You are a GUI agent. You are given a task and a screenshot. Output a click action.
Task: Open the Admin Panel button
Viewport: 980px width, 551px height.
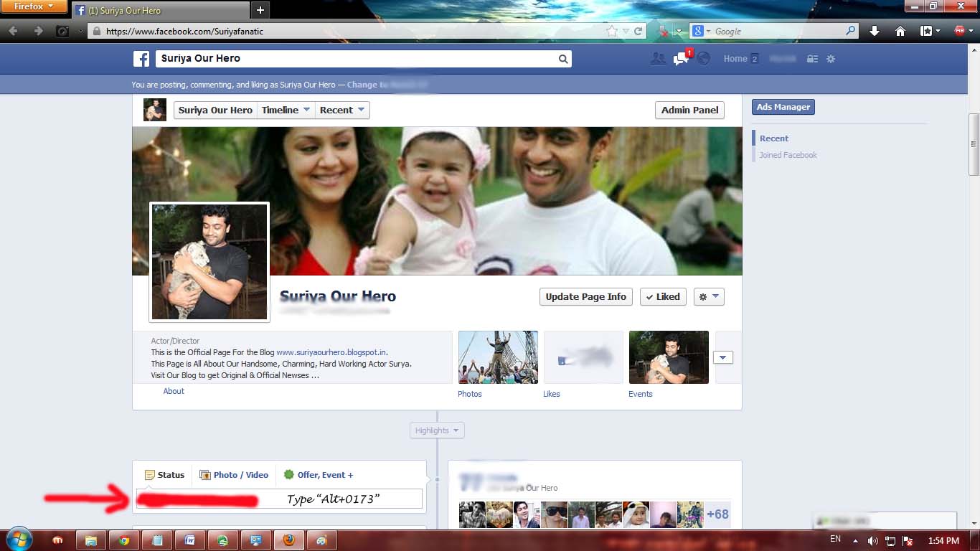point(689,110)
